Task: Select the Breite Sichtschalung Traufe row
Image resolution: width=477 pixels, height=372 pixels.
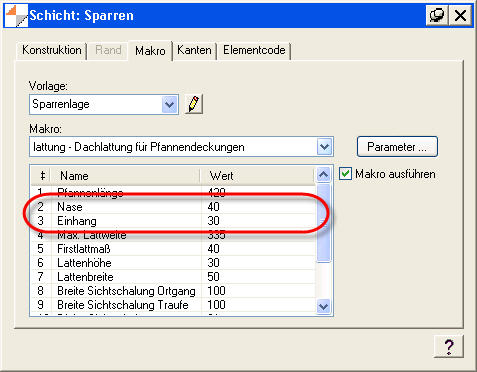Action: tap(173, 305)
